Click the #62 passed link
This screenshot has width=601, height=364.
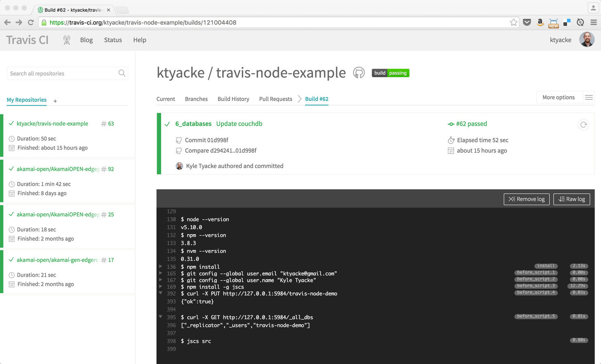[471, 124]
